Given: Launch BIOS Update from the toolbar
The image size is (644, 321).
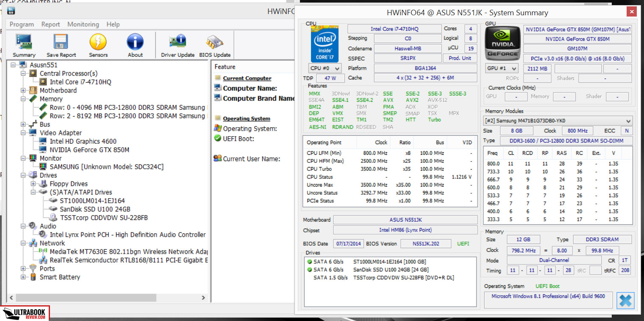Looking at the screenshot, I should pos(215,45).
